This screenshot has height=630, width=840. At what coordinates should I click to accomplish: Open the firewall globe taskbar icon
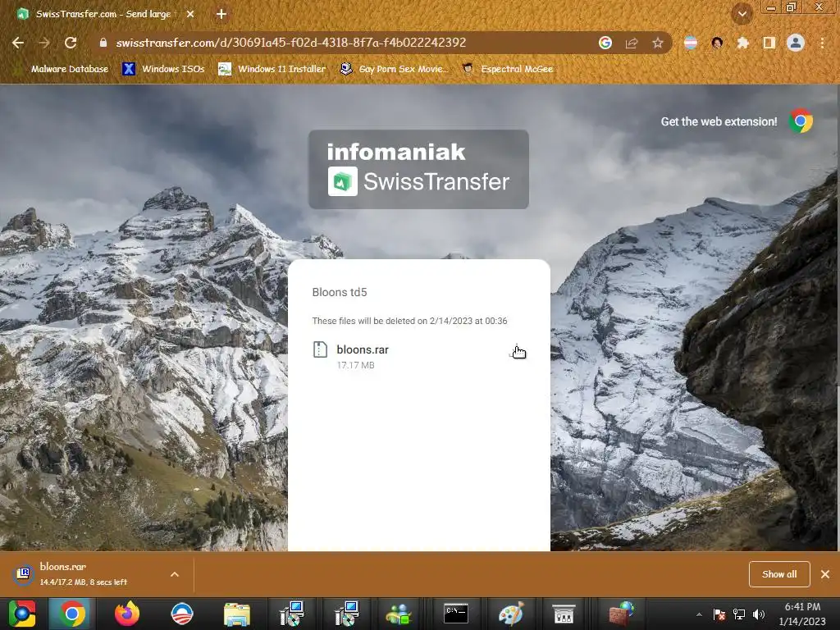(x=621, y=614)
